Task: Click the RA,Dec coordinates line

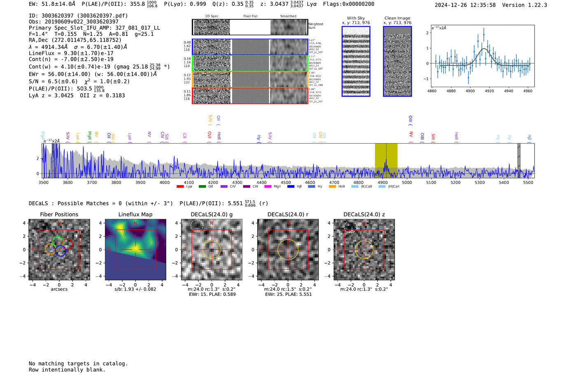Action: [x=75, y=40]
